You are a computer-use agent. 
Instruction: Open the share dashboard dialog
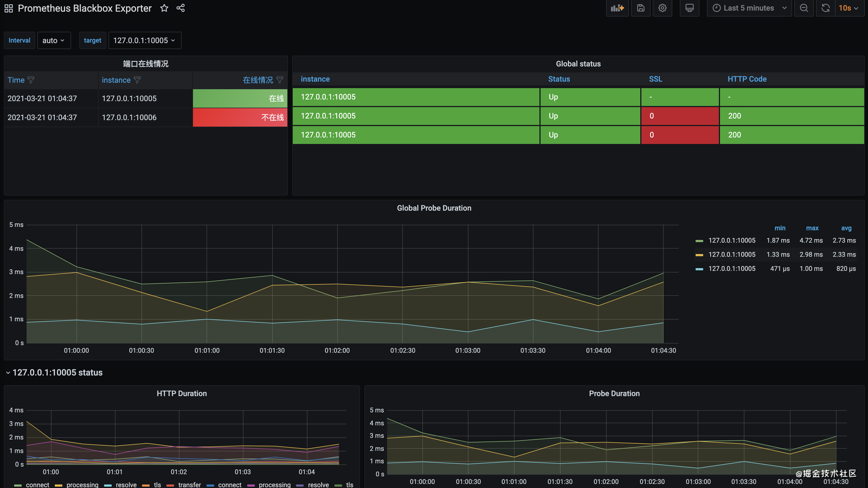point(181,8)
